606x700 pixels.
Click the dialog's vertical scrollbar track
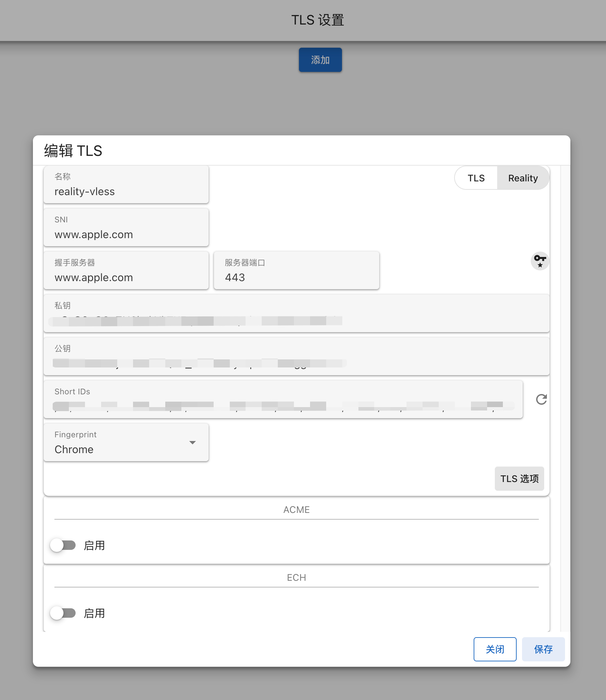pyautogui.click(x=565, y=398)
